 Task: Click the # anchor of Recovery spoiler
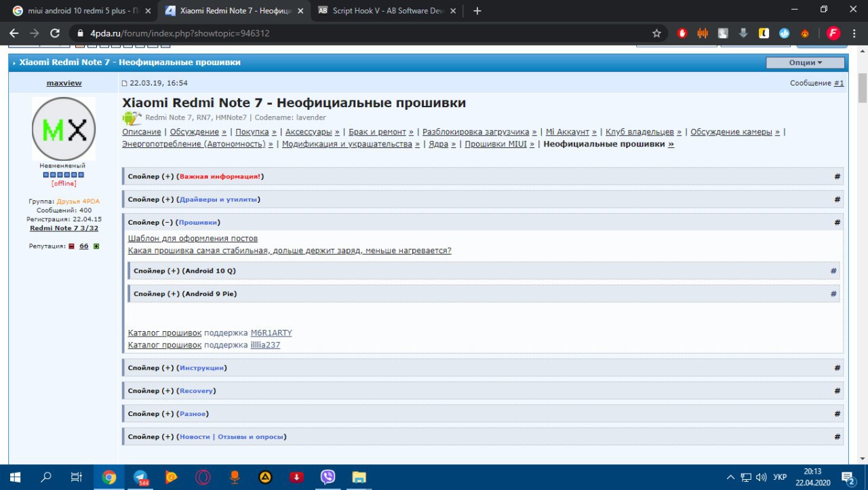point(837,391)
